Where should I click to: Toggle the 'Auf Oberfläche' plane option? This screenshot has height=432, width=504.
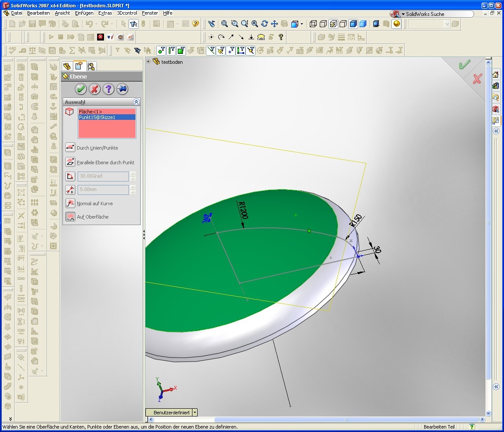click(x=70, y=217)
